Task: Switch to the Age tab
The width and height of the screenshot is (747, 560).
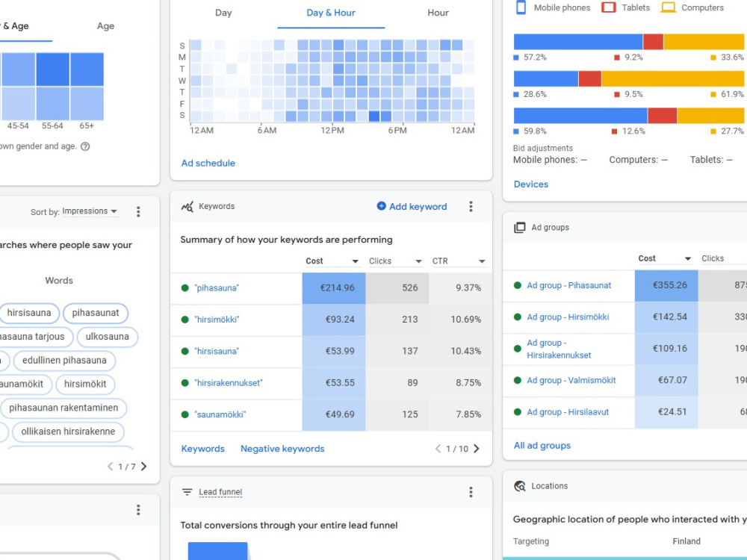Action: coord(105,25)
